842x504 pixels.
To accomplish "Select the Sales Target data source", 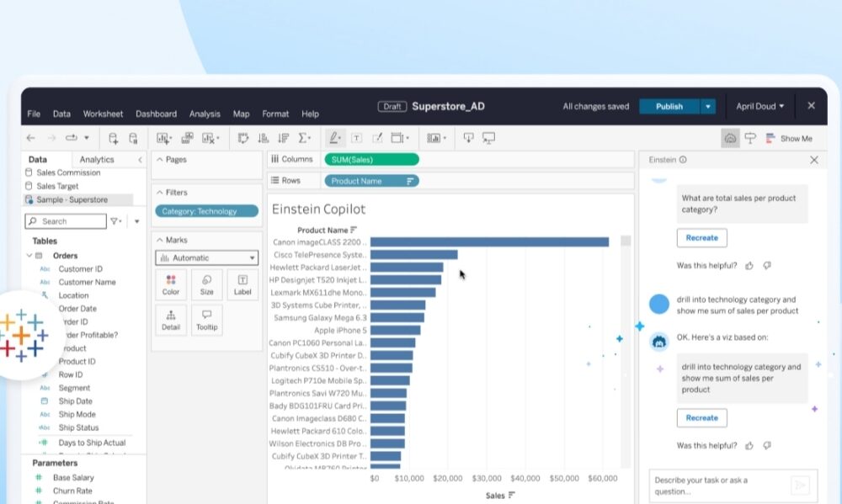I will [x=57, y=186].
